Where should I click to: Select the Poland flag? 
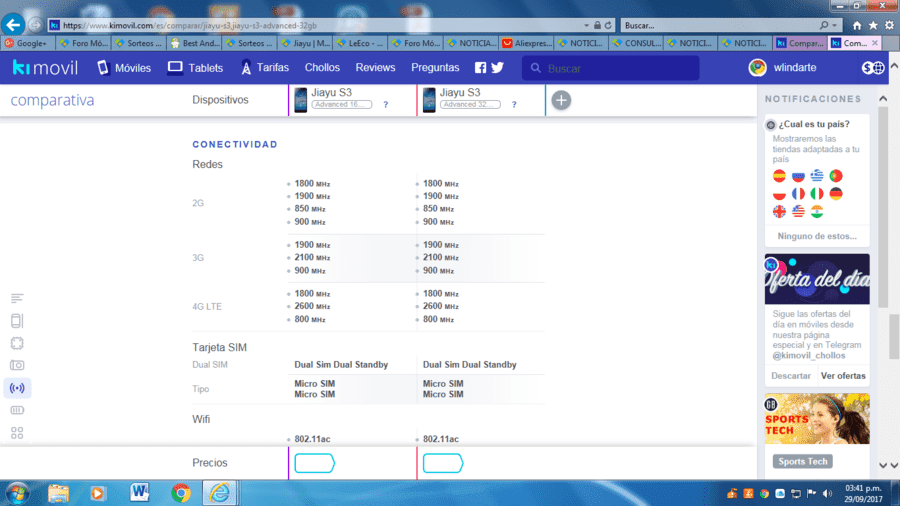pos(779,194)
